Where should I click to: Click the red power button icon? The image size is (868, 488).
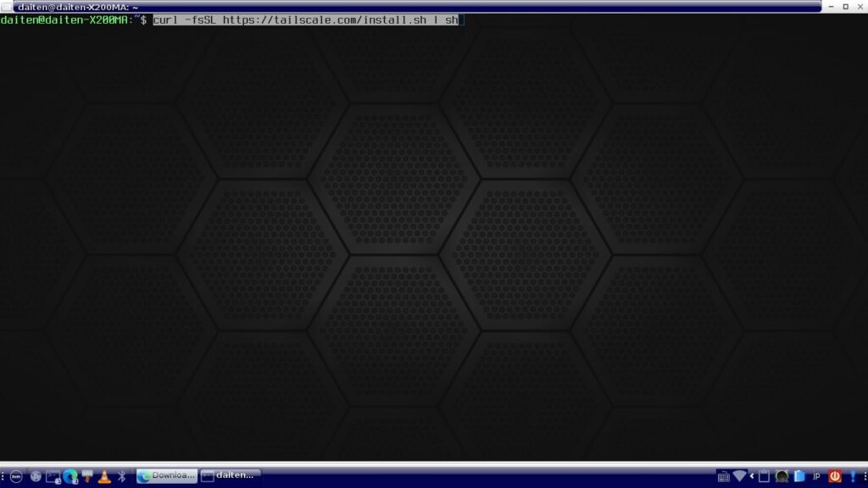[834, 476]
